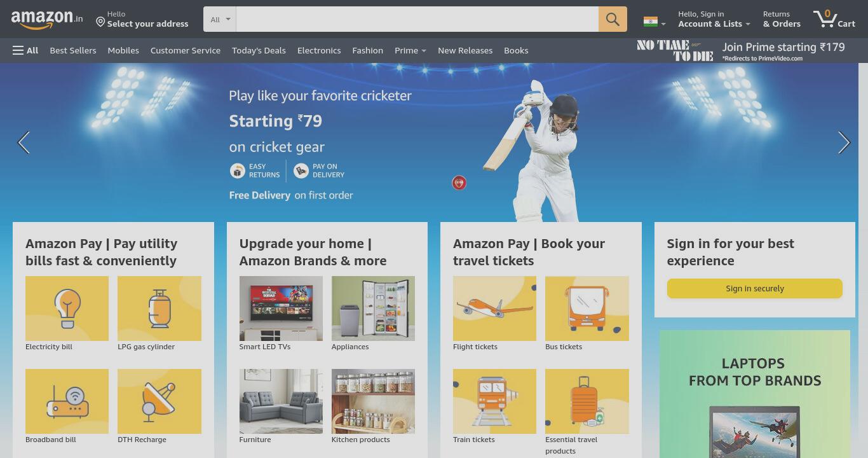Open Best Sellers in navigation bar
Screen dimensions: 868x458
pyautogui.click(x=73, y=50)
